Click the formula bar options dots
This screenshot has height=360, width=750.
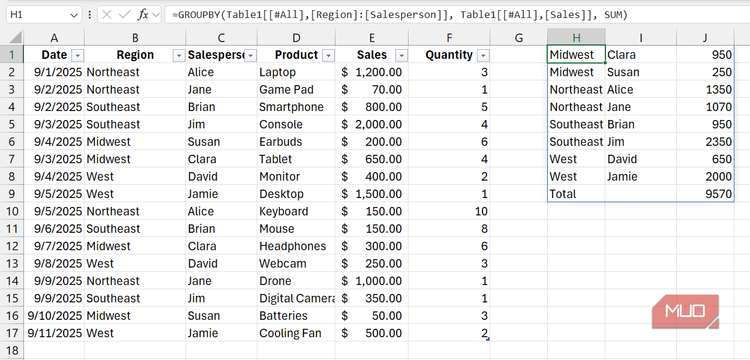[x=89, y=15]
